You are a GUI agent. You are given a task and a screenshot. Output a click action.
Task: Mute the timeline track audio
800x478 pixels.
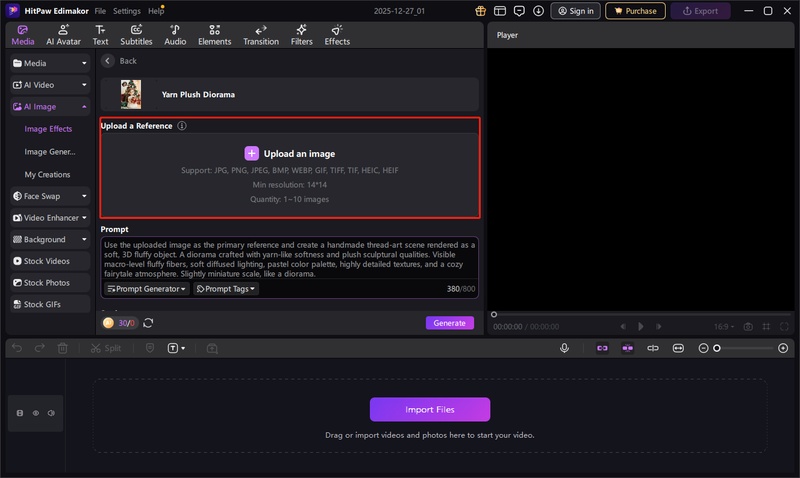[x=50, y=412]
